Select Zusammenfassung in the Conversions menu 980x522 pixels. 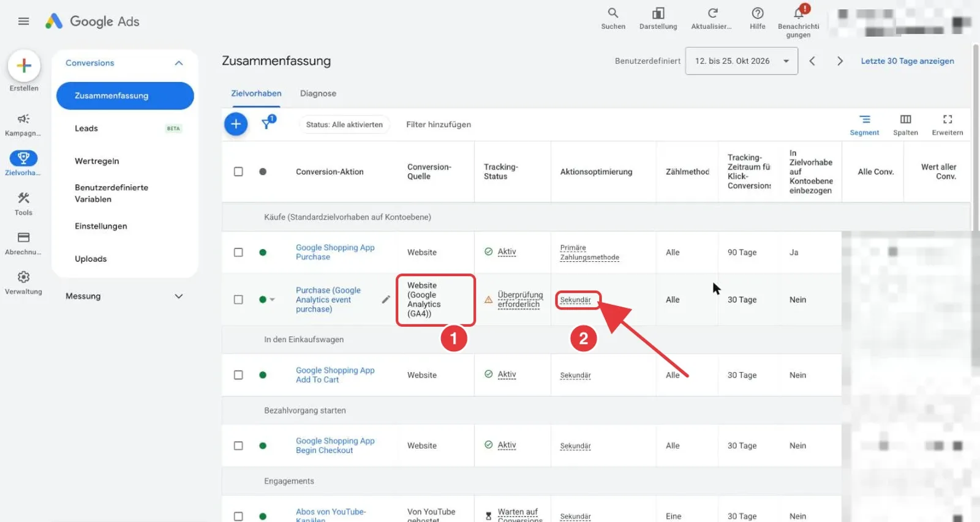125,96
